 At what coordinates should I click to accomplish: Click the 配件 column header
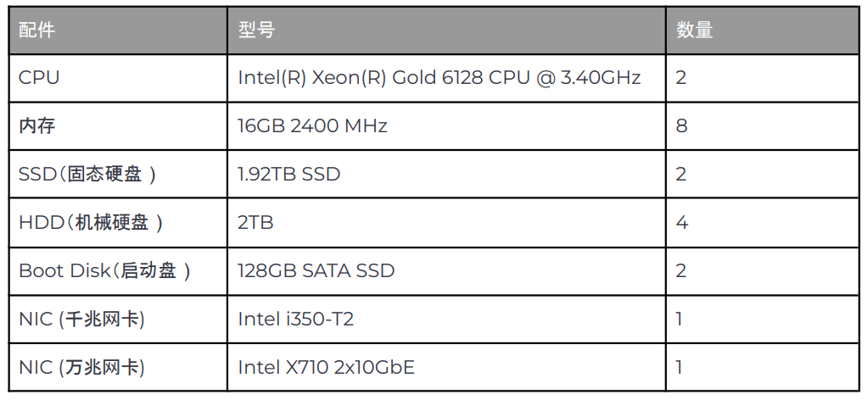(x=118, y=31)
